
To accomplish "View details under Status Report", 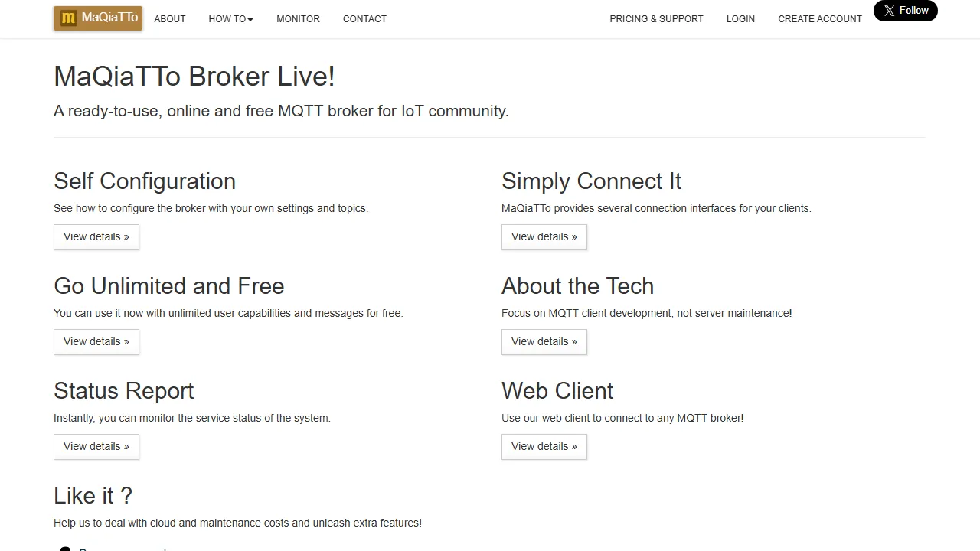I will click(x=96, y=446).
